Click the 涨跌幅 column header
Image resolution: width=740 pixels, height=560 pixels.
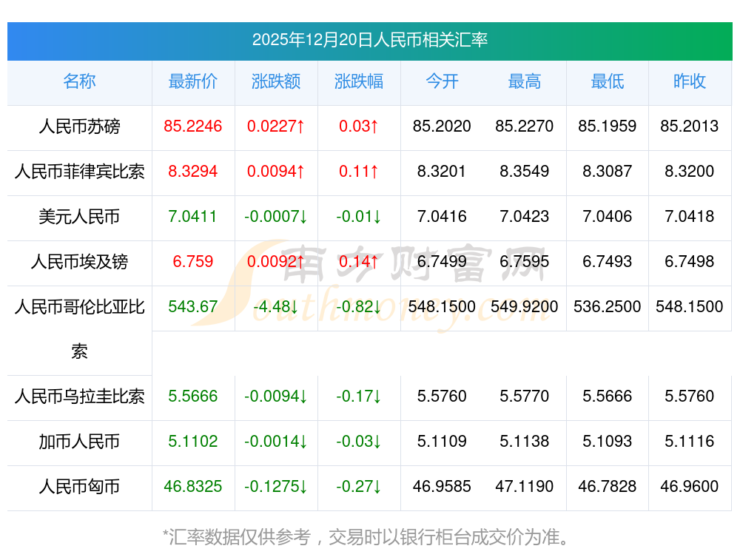tap(359, 81)
